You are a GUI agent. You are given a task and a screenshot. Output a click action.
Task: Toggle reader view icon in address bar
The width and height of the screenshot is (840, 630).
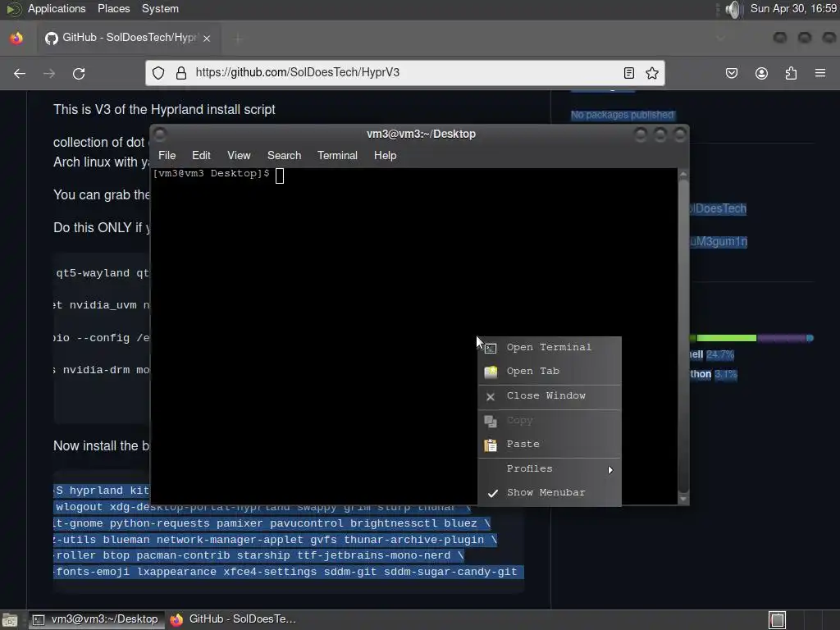pyautogui.click(x=629, y=73)
